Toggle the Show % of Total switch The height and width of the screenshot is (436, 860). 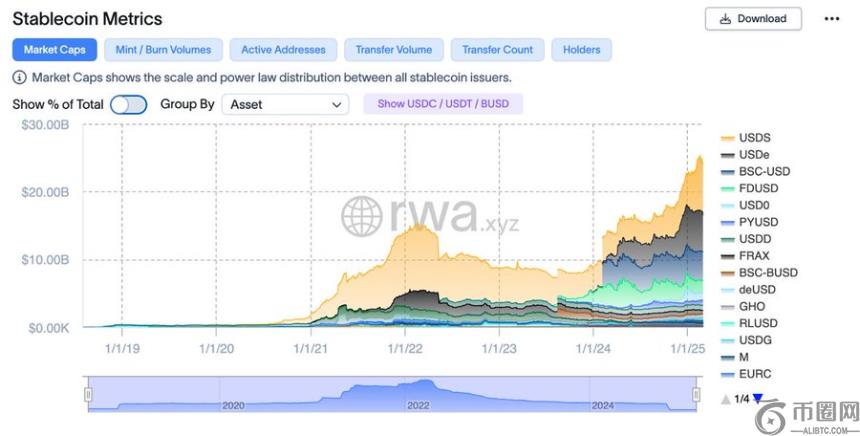[128, 104]
